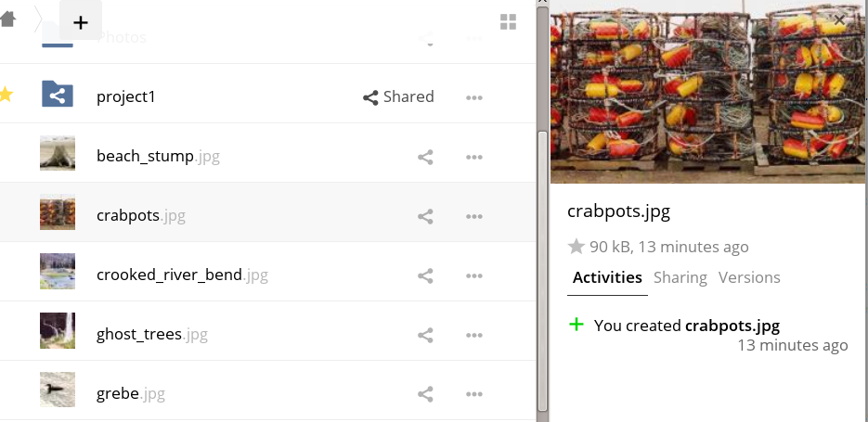The height and width of the screenshot is (422, 868).
Task: Open the project1 shared folder icon
Action: click(x=58, y=95)
